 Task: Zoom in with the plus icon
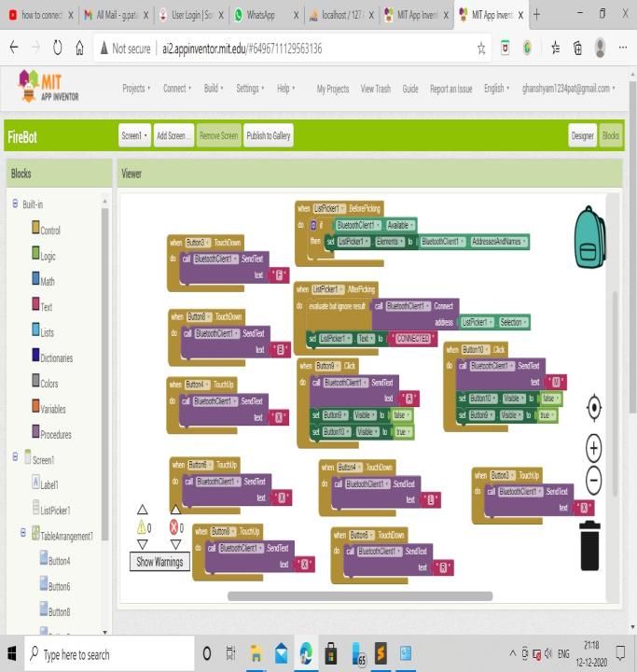(594, 448)
